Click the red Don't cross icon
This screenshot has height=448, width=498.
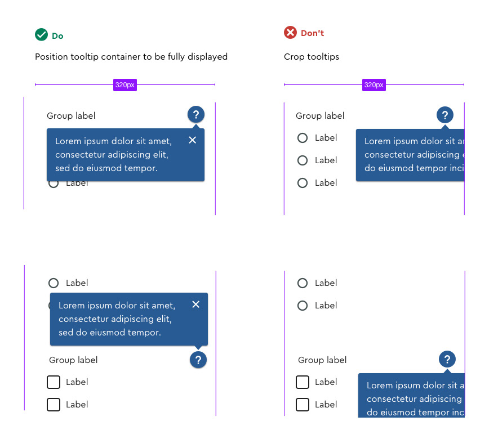[290, 33]
